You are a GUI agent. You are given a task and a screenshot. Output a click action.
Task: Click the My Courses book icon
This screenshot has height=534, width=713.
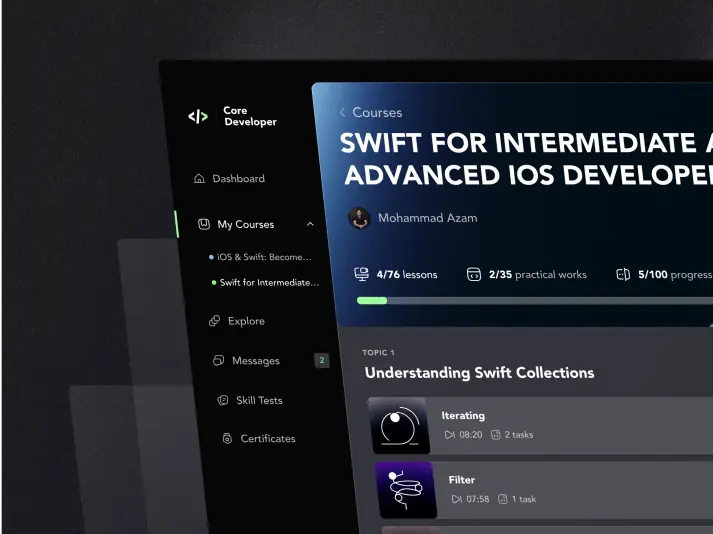tap(204, 225)
